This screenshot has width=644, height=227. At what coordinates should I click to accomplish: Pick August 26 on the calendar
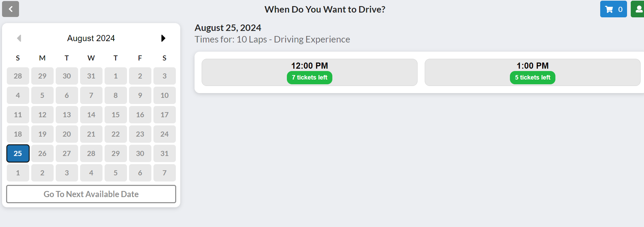pos(42,153)
